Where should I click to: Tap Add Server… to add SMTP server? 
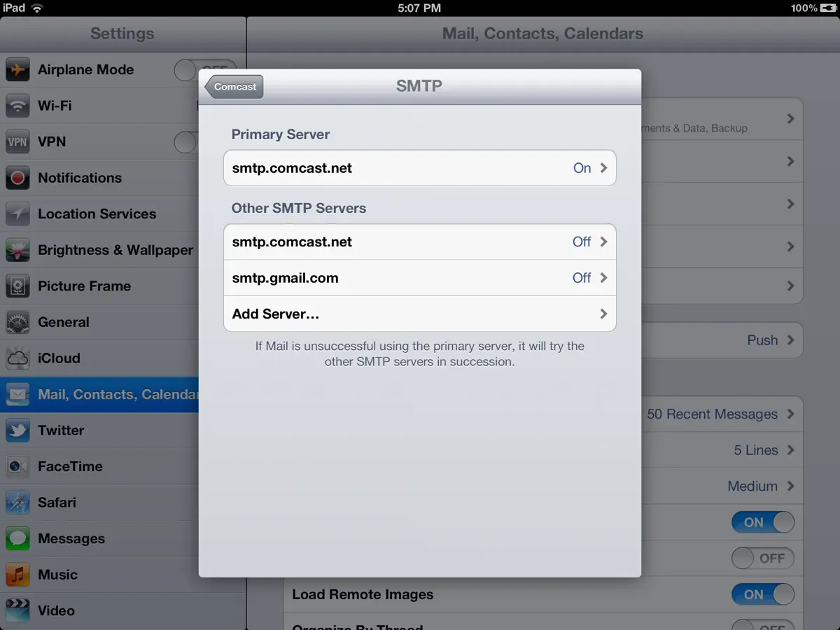pos(419,314)
